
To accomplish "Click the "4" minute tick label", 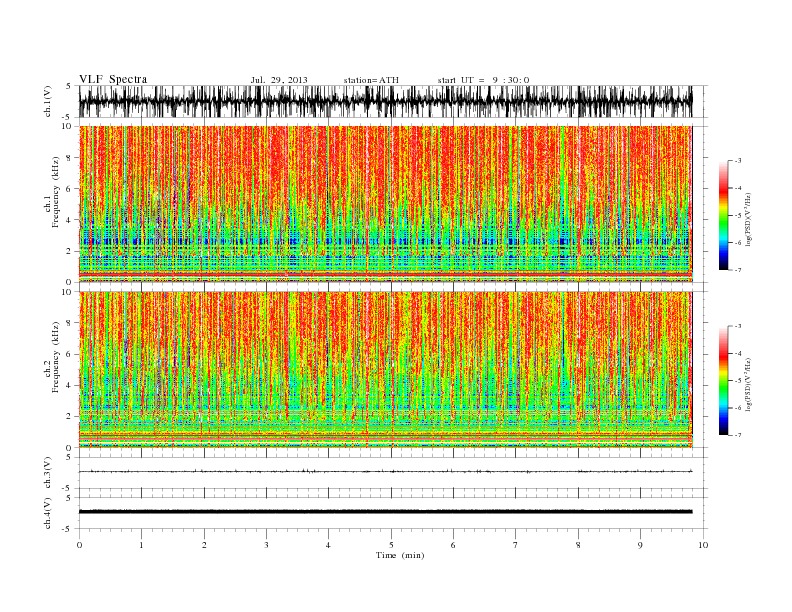I will click(328, 545).
